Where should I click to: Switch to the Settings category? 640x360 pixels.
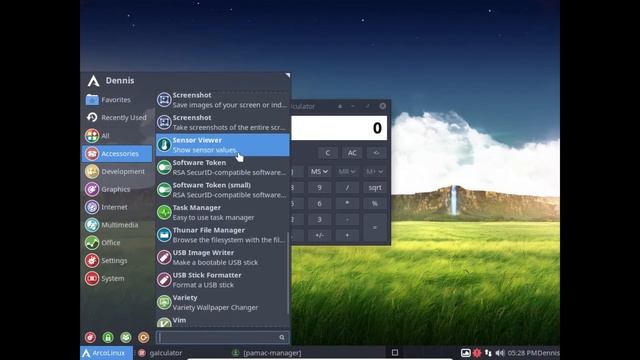117,260
